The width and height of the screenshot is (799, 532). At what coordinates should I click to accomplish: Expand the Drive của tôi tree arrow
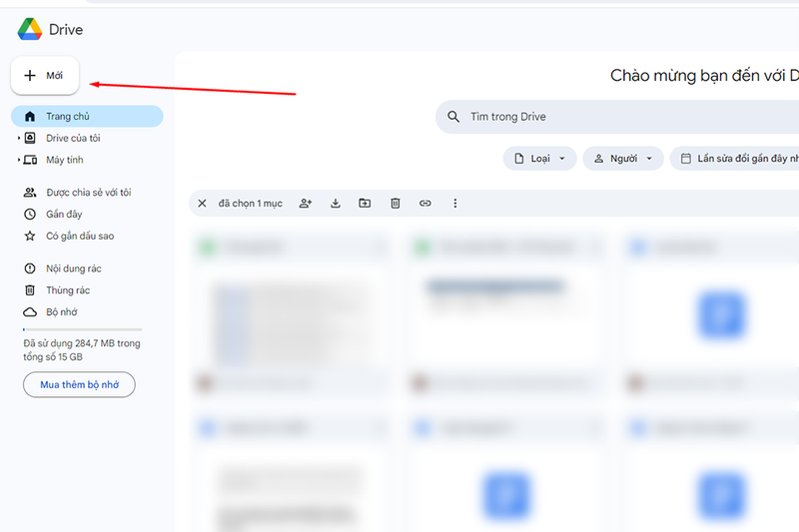pos(19,138)
